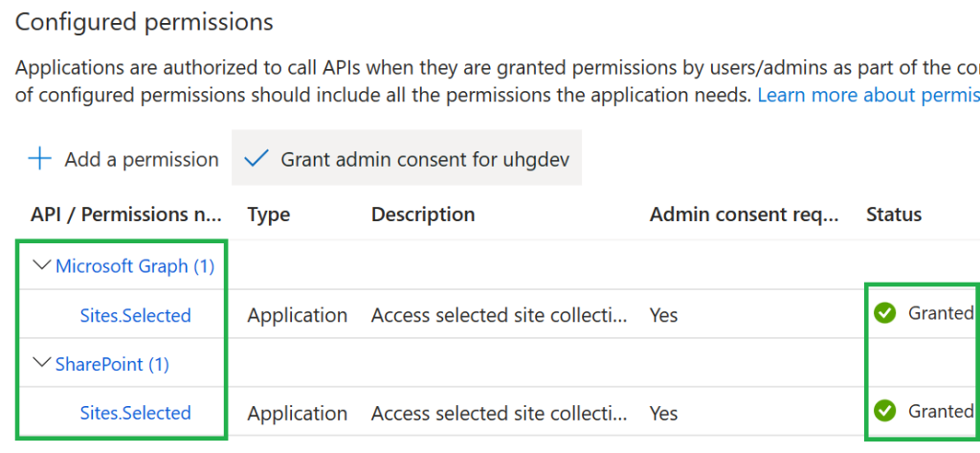980x453 pixels.
Task: Open the Microsoft Graph (1) API link
Action: (135, 266)
